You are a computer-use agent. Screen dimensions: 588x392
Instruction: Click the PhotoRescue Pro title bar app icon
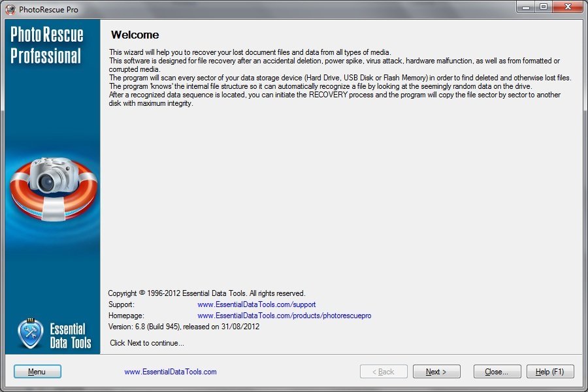10,9
